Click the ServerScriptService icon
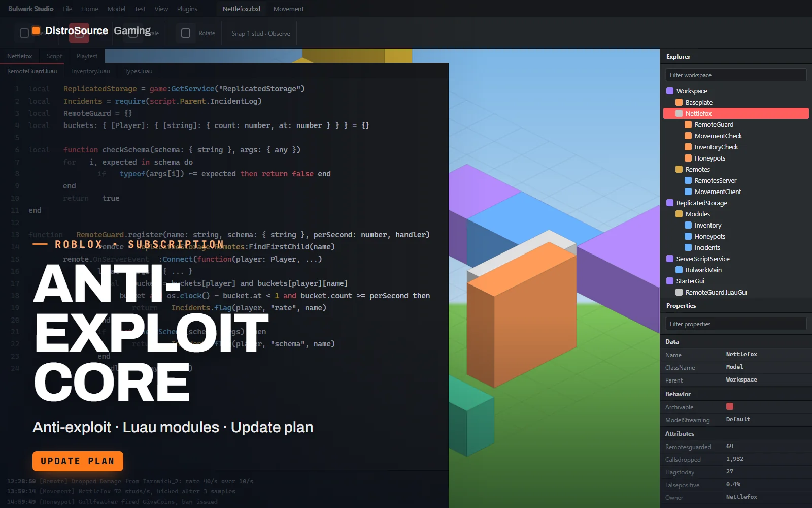The width and height of the screenshot is (812, 508). click(670, 259)
